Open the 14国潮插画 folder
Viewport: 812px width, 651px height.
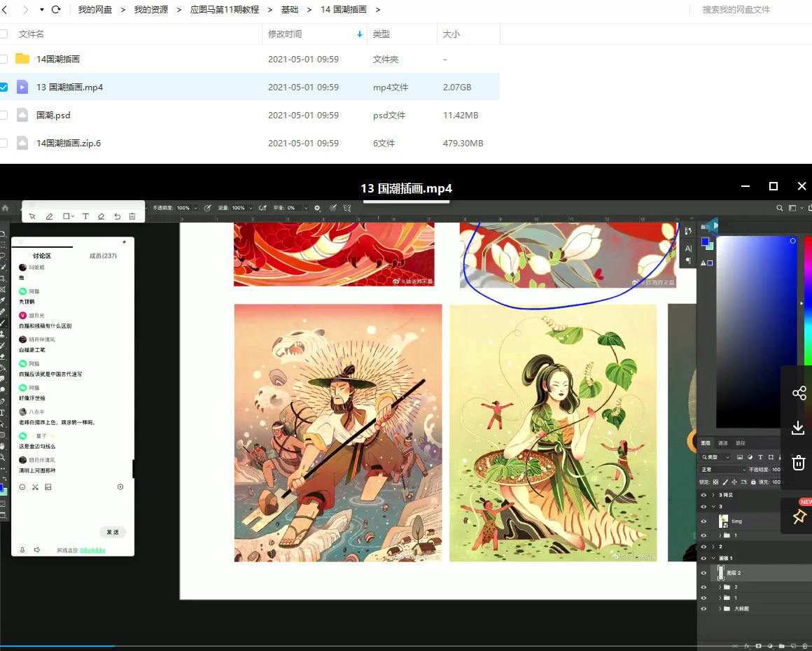[58, 59]
